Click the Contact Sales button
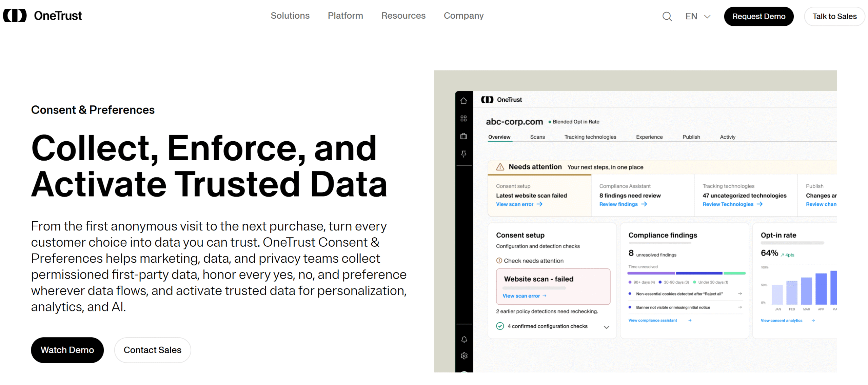This screenshot has height=385, width=868. [x=152, y=350]
